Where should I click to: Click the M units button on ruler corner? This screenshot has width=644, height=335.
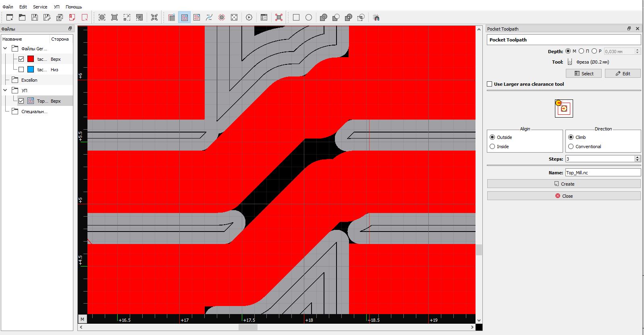[82, 319]
